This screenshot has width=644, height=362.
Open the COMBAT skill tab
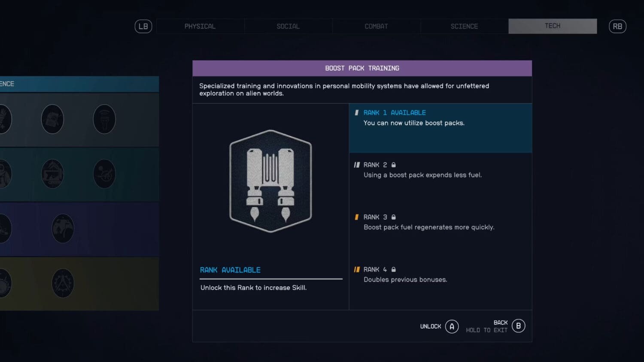pos(376,26)
